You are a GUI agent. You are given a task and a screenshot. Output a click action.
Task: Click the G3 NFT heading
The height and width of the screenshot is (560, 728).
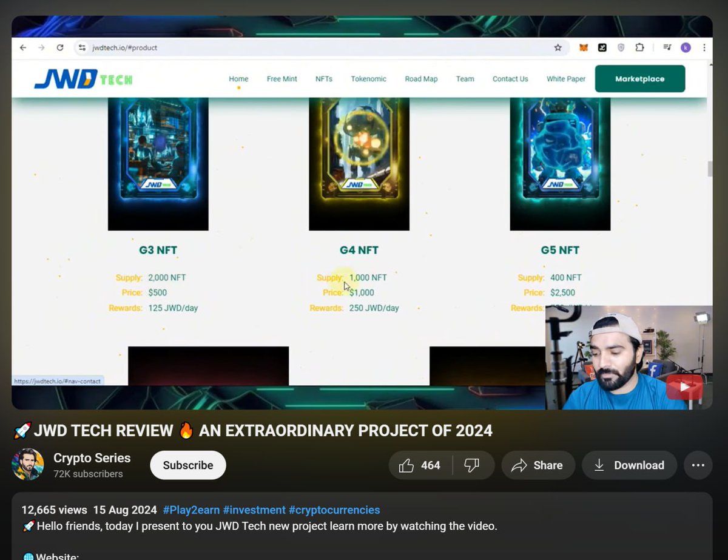click(158, 250)
